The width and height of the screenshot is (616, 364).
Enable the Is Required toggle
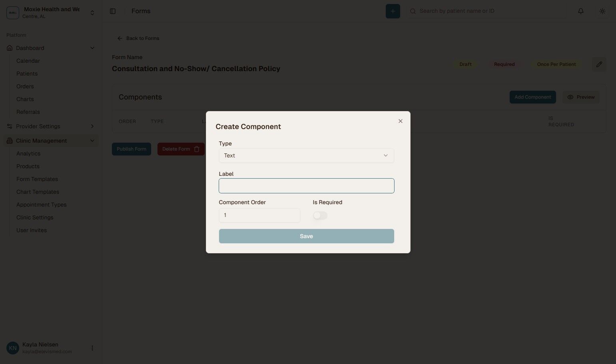[x=320, y=215]
